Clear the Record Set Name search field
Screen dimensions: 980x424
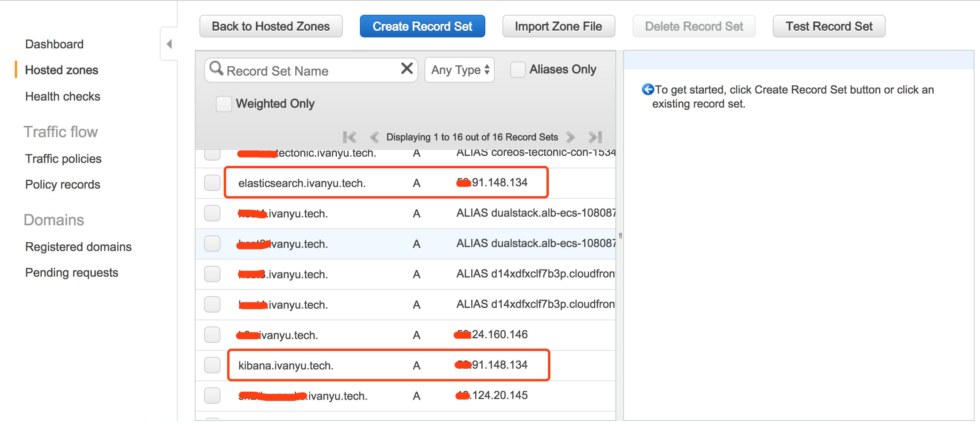pos(407,69)
